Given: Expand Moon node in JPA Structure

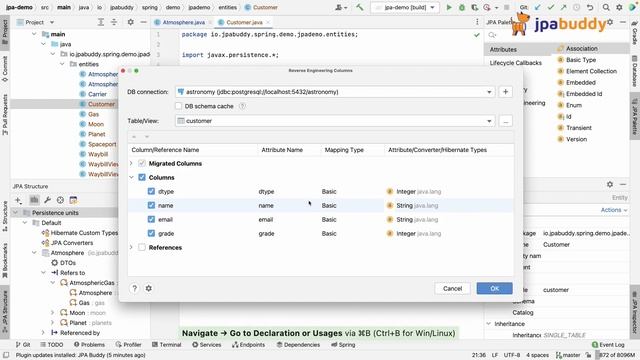Looking at the screenshot, I should pos(52,313).
